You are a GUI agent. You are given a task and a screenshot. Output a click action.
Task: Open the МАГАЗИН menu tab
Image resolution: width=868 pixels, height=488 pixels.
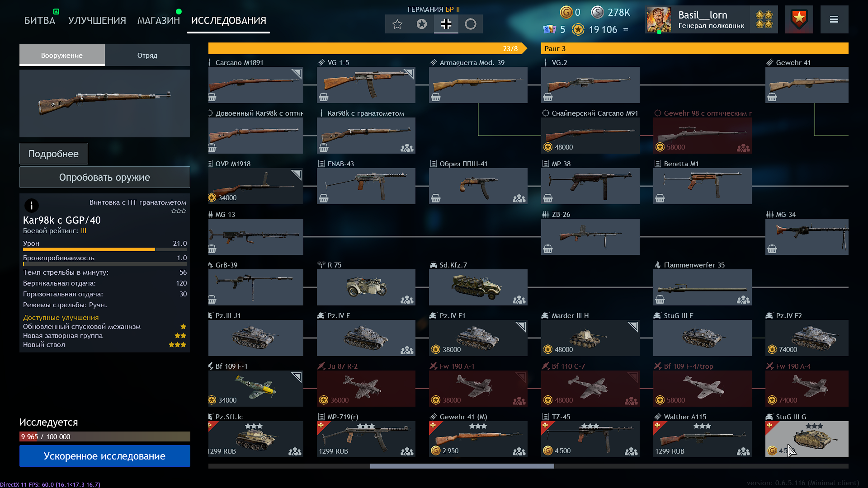coord(159,20)
